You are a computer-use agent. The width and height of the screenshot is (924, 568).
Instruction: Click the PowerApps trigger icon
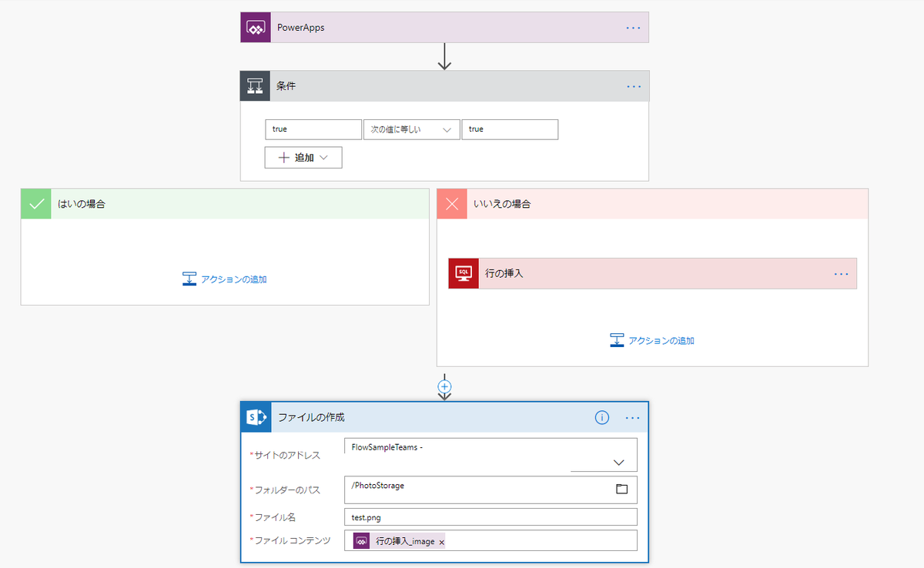click(255, 27)
